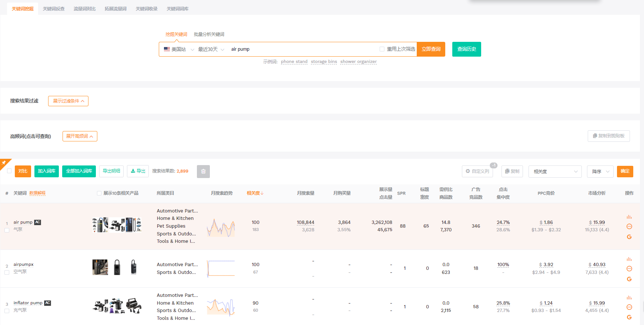Toggle select-all checkbox beside 对比
The height and width of the screenshot is (325, 644).
point(9,171)
